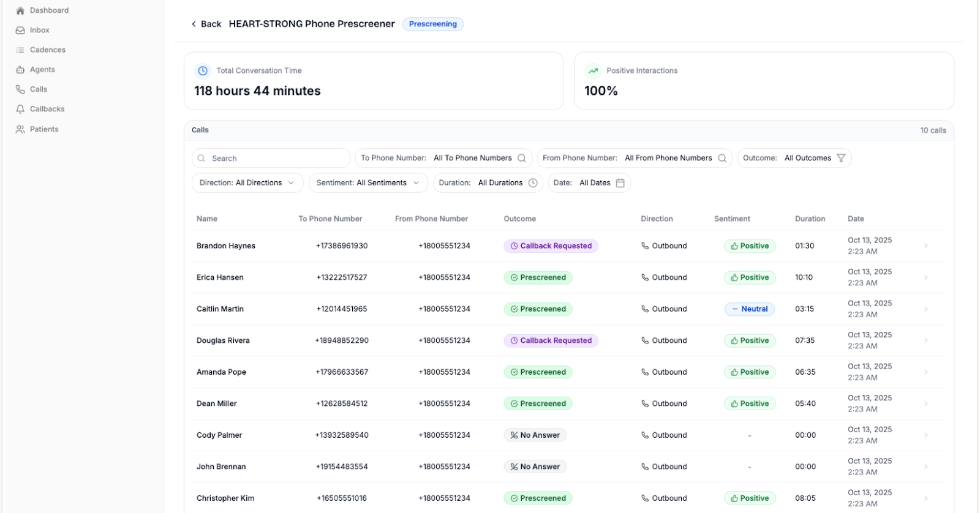Click the Callbacks bell icon

pos(20,109)
